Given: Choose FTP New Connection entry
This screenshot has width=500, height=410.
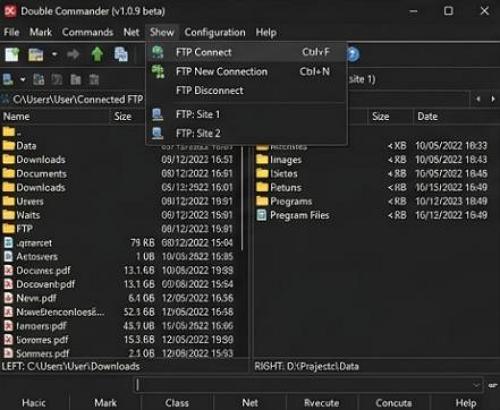Looking at the screenshot, I should 247,71.
